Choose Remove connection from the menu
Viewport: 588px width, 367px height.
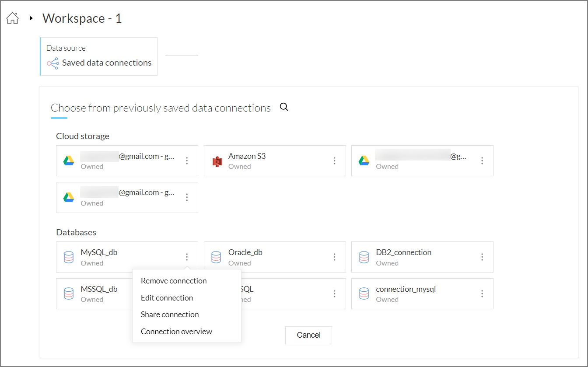click(x=174, y=281)
